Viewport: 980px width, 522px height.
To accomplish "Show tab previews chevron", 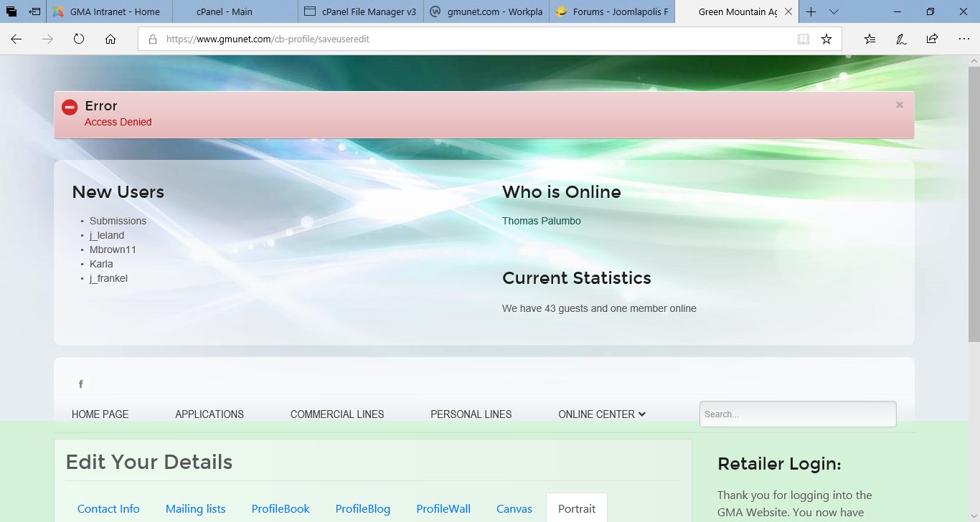I will (x=834, y=12).
